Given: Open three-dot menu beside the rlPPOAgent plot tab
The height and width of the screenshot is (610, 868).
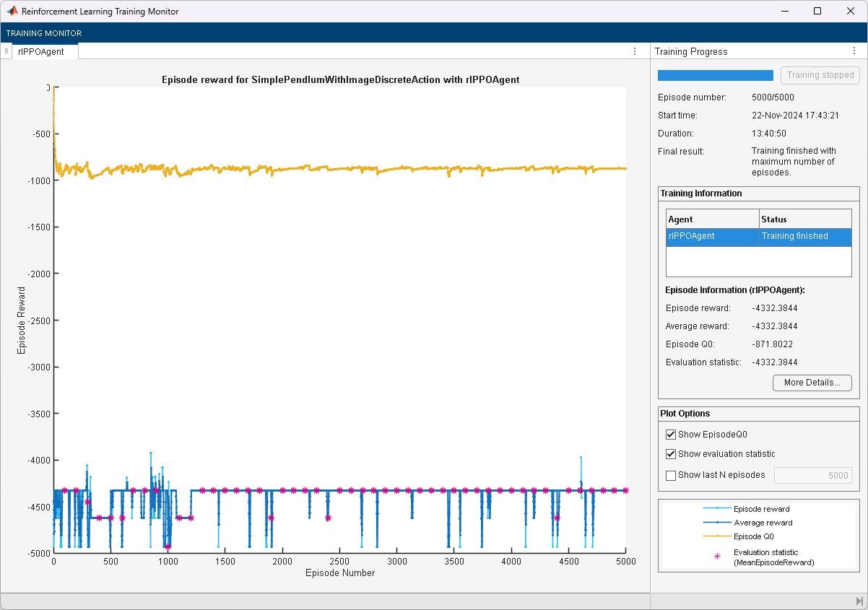Looking at the screenshot, I should click(634, 51).
